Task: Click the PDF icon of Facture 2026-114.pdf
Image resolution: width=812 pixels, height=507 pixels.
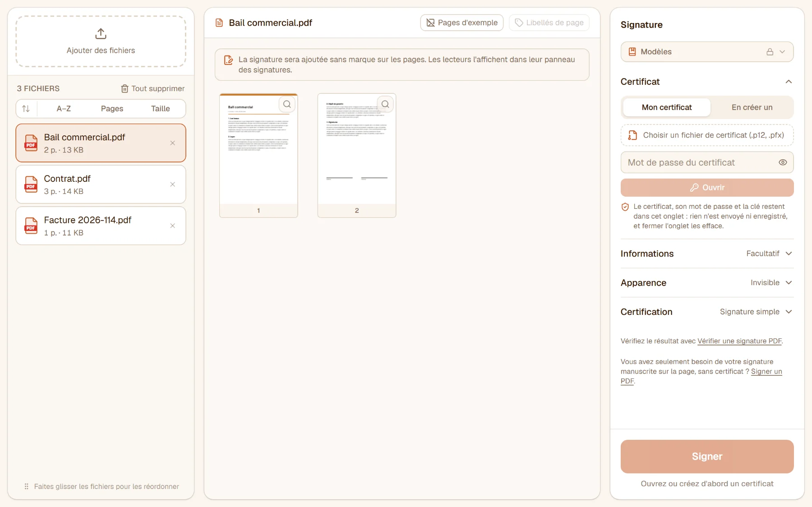Action: click(x=31, y=226)
